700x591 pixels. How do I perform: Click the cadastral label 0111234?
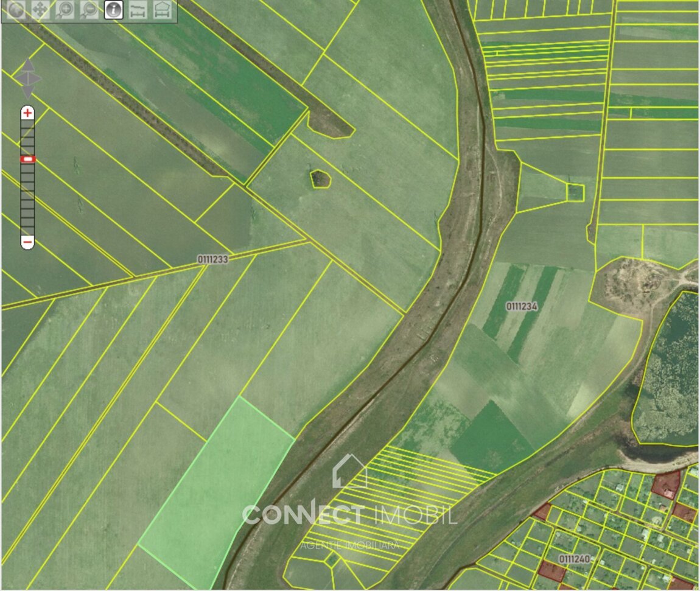click(x=522, y=306)
